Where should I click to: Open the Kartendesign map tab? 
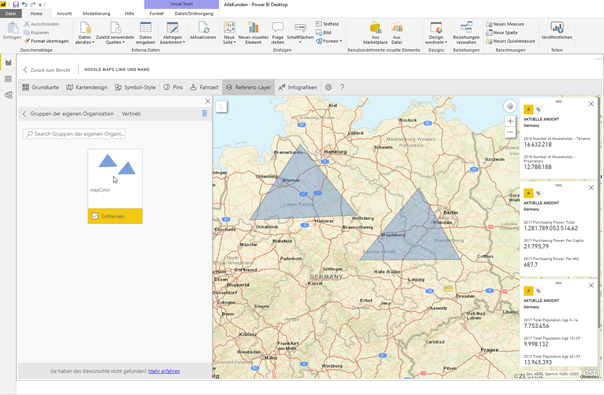point(87,87)
